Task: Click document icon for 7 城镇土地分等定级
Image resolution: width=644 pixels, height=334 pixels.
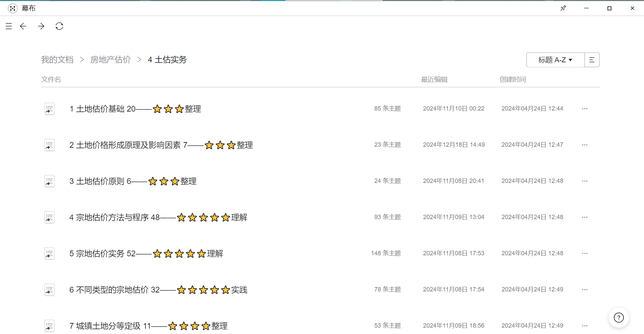Action: (x=49, y=326)
